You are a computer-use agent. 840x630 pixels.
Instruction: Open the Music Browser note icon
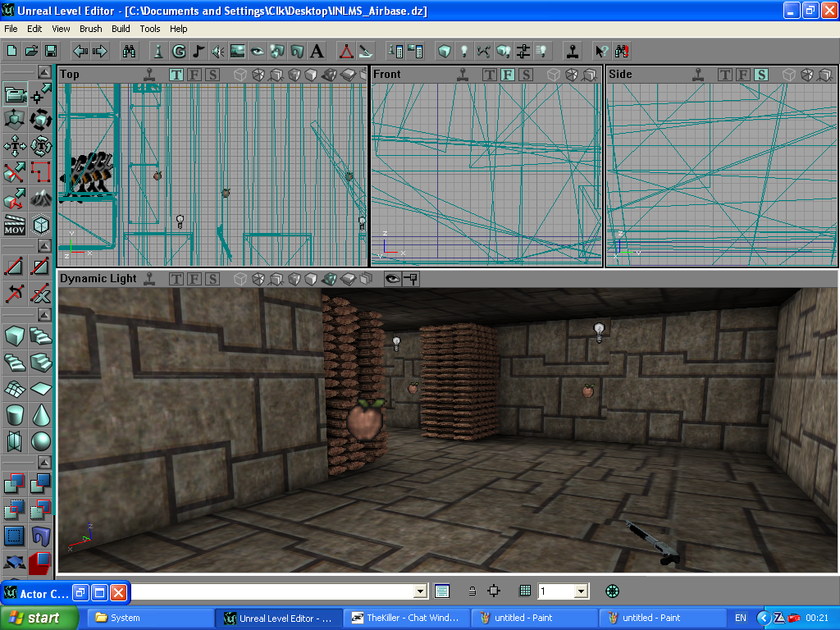tap(198, 51)
